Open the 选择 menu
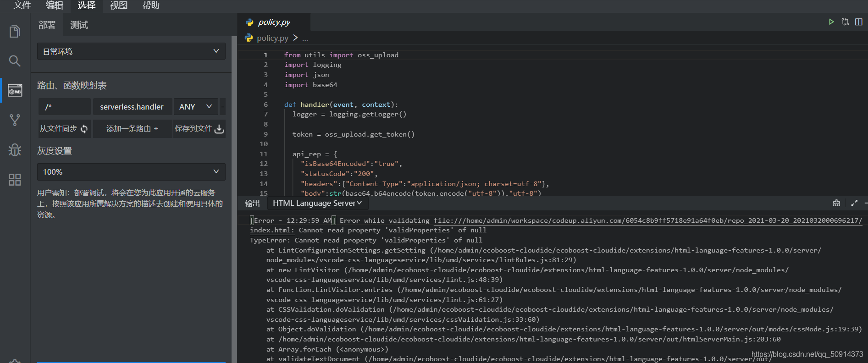The width and height of the screenshot is (868, 363). click(x=86, y=5)
